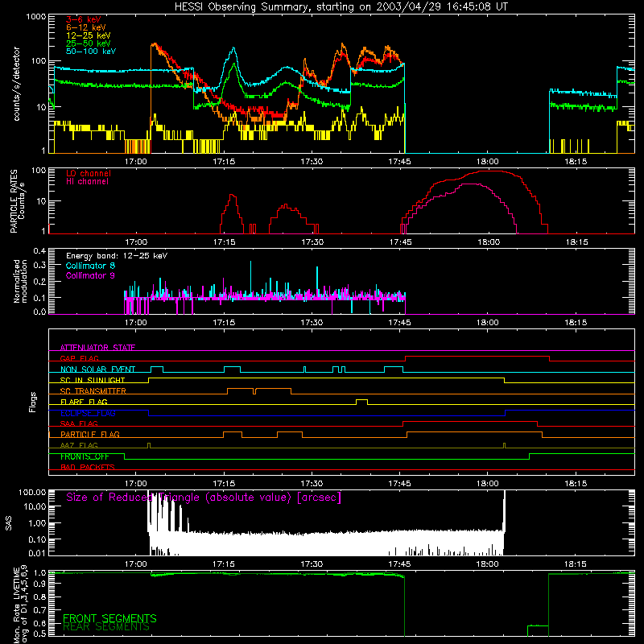Click the counts/s/detector axis label

(16, 84)
